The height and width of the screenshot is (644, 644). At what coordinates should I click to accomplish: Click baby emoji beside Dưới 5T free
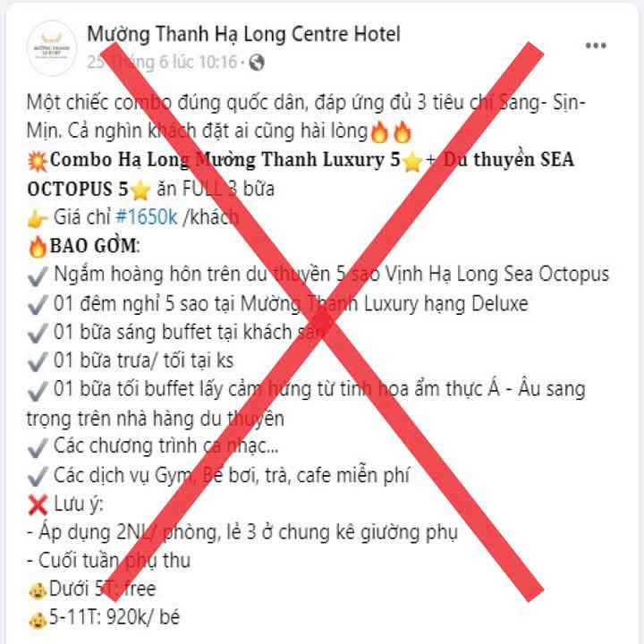pyautogui.click(x=38, y=590)
